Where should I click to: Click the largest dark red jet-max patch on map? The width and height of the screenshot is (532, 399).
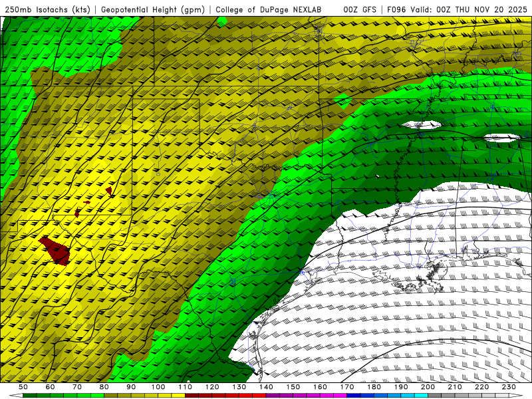[56, 251]
